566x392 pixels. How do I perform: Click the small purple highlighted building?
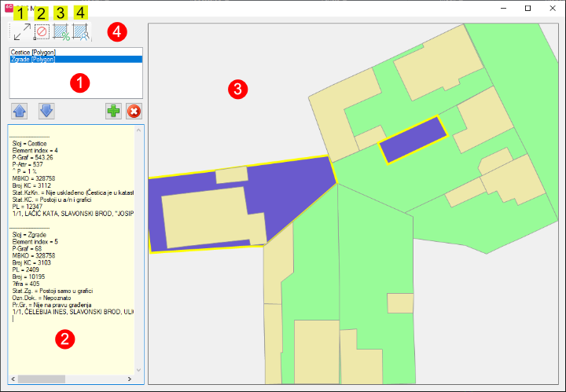[413, 139]
